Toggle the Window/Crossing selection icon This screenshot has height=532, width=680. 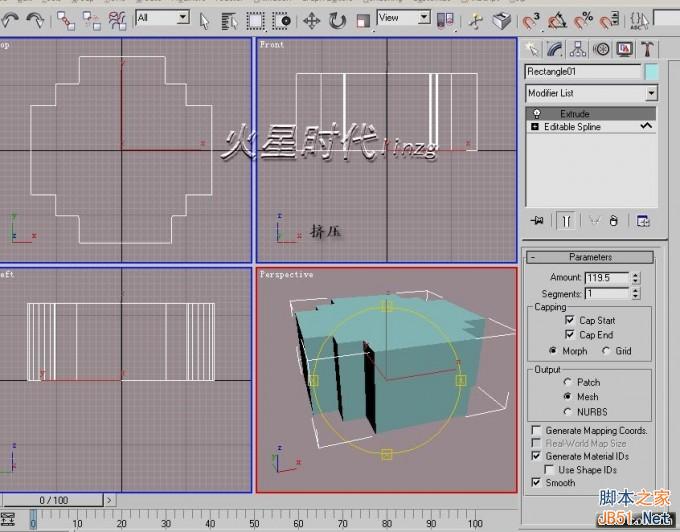281,21
